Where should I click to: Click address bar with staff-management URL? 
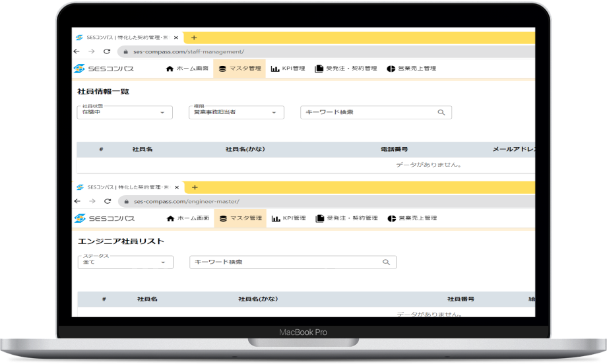click(x=326, y=51)
